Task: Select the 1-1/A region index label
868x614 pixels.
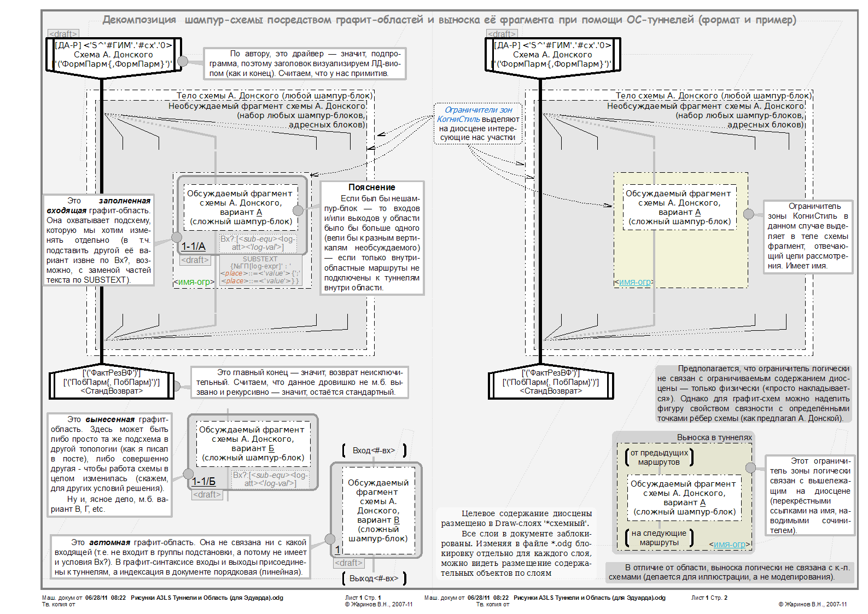Action: point(194,247)
